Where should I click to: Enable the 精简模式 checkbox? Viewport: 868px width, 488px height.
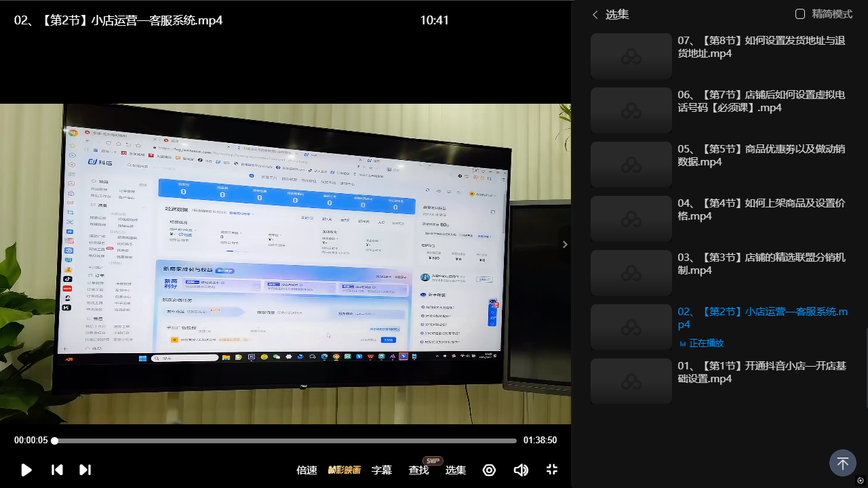[800, 14]
